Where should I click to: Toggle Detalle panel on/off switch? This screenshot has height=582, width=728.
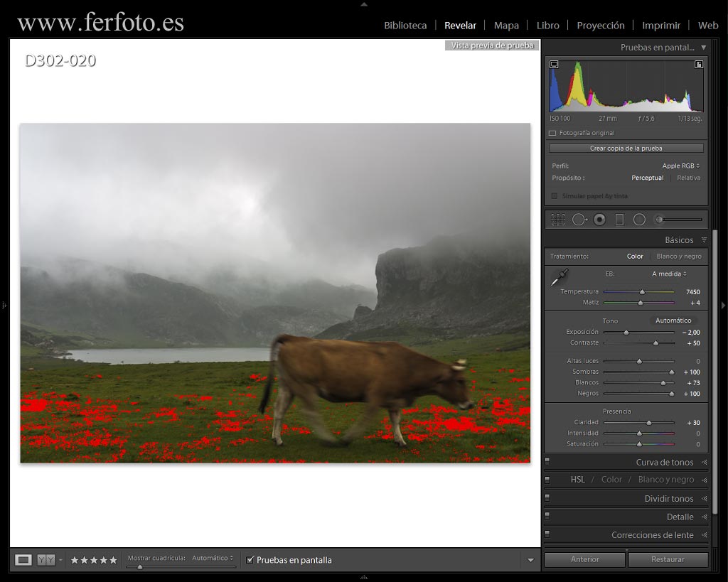(547, 516)
